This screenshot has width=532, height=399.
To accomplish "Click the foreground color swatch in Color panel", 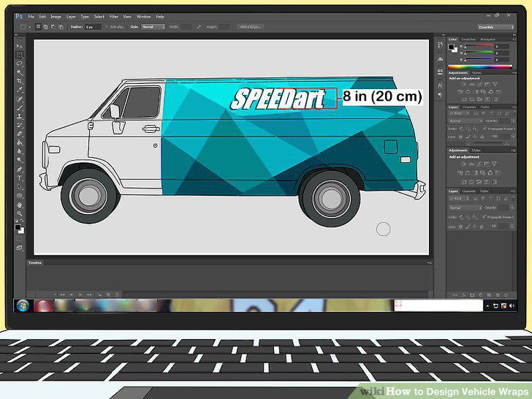I will [x=452, y=47].
